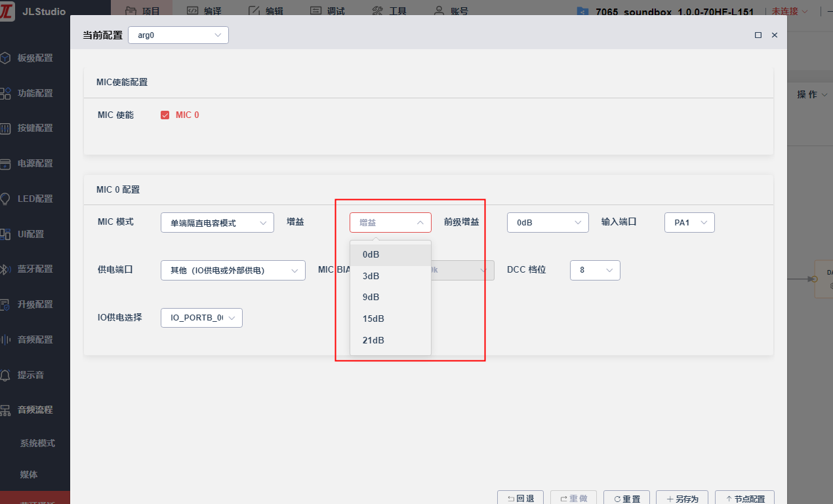Screen dimensions: 833x504
Task: Open the MIC 模式 dropdown
Action: pyautogui.click(x=217, y=223)
